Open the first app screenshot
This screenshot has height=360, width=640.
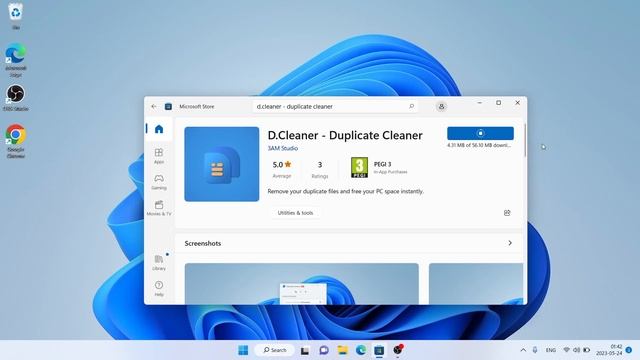(302, 284)
